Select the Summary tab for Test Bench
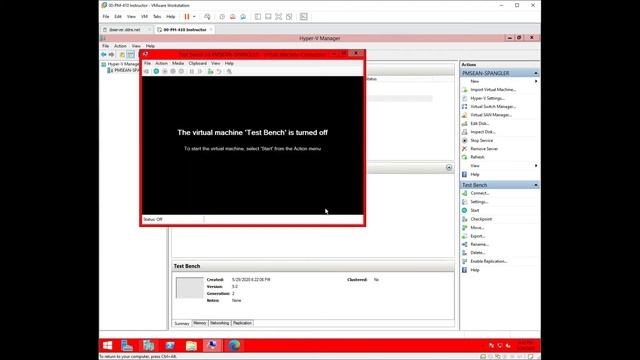The width and height of the screenshot is (640, 360). tap(182, 323)
